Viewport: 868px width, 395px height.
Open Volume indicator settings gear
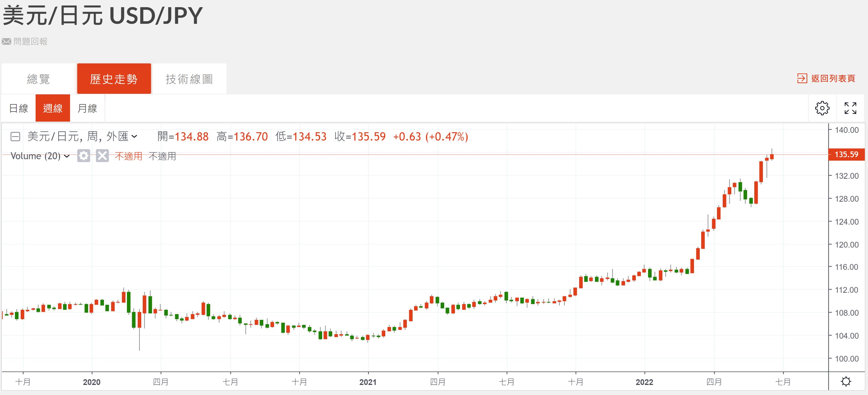click(x=84, y=156)
